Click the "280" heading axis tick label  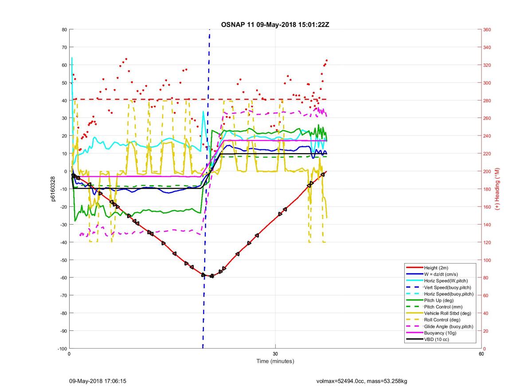(487, 101)
